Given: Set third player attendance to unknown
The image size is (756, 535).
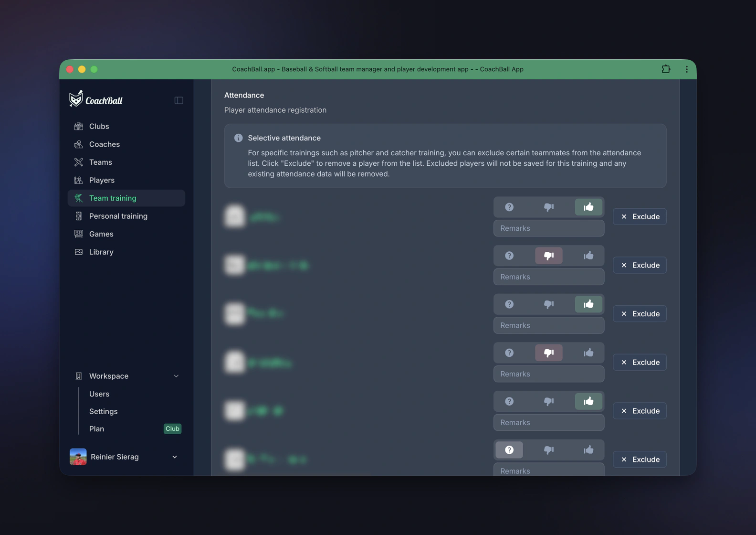Looking at the screenshot, I should tap(509, 304).
